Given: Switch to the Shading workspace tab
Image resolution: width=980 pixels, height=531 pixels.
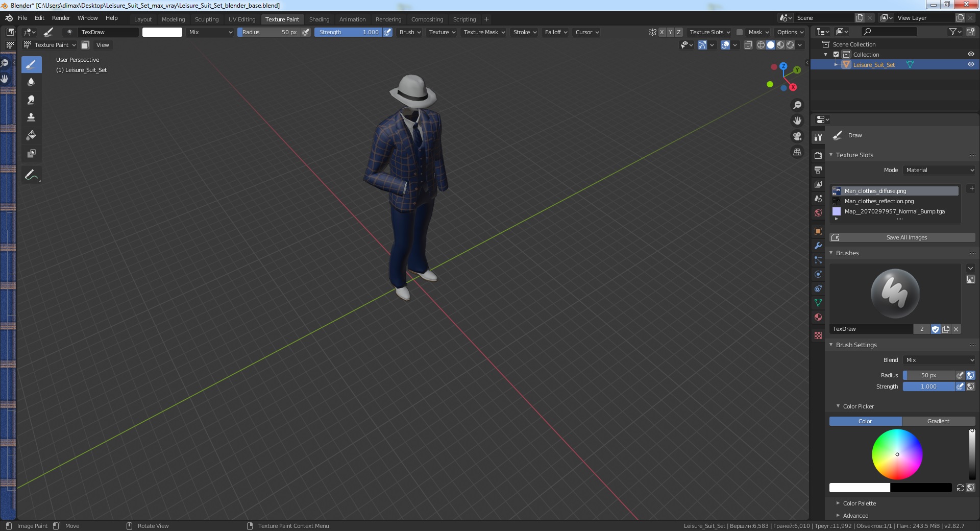Looking at the screenshot, I should tap(319, 19).
